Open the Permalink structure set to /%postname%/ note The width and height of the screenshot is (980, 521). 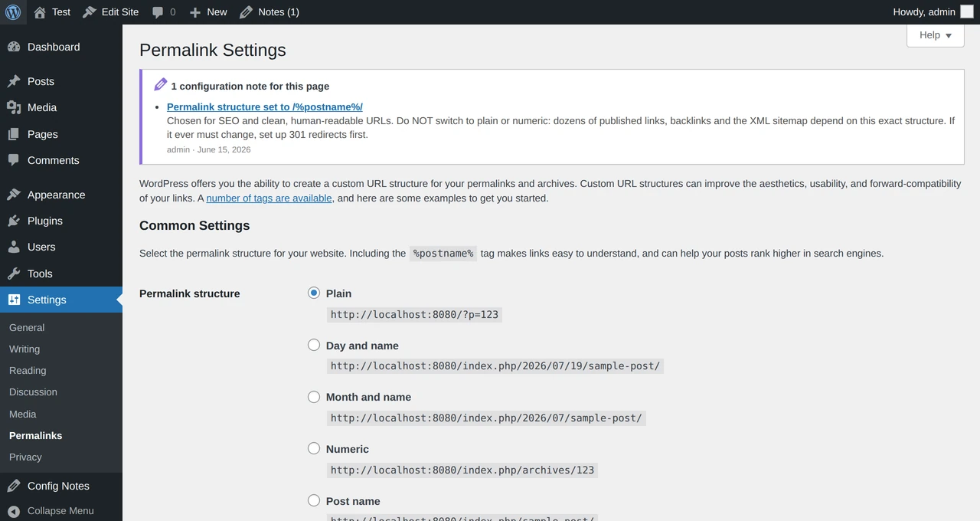pyautogui.click(x=265, y=106)
